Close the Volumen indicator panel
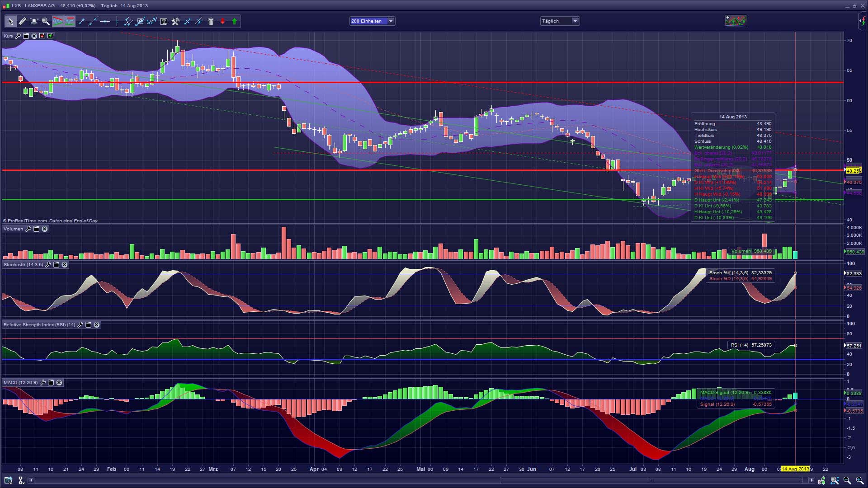The image size is (868, 488). coord(45,229)
